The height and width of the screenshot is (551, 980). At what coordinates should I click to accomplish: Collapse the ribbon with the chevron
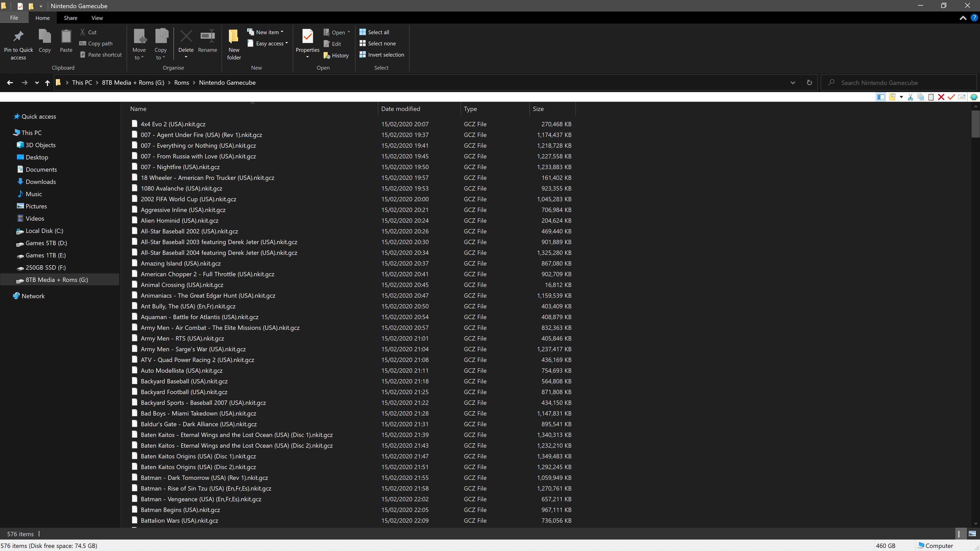963,18
